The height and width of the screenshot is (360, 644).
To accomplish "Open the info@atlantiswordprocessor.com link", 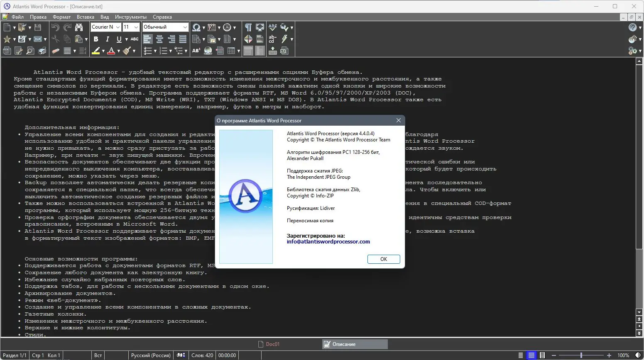I will [328, 242].
